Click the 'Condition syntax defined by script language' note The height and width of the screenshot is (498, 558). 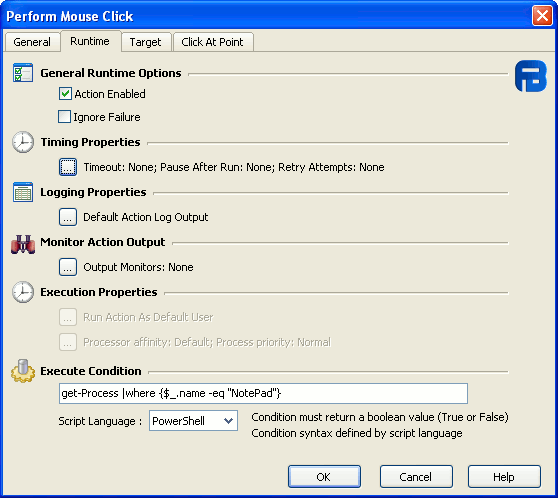[x=357, y=433]
